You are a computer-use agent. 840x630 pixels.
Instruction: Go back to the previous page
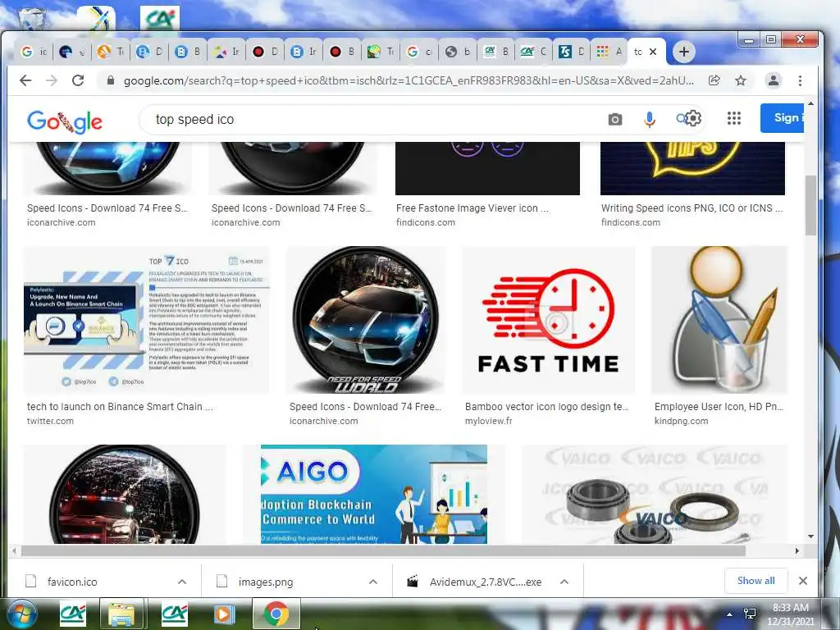coord(25,80)
